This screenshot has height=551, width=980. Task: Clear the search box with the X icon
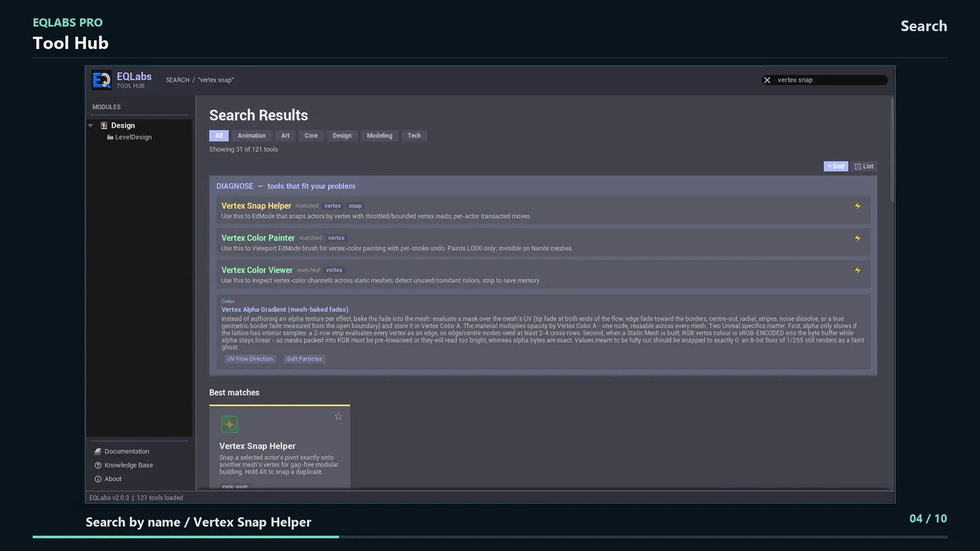tap(767, 80)
